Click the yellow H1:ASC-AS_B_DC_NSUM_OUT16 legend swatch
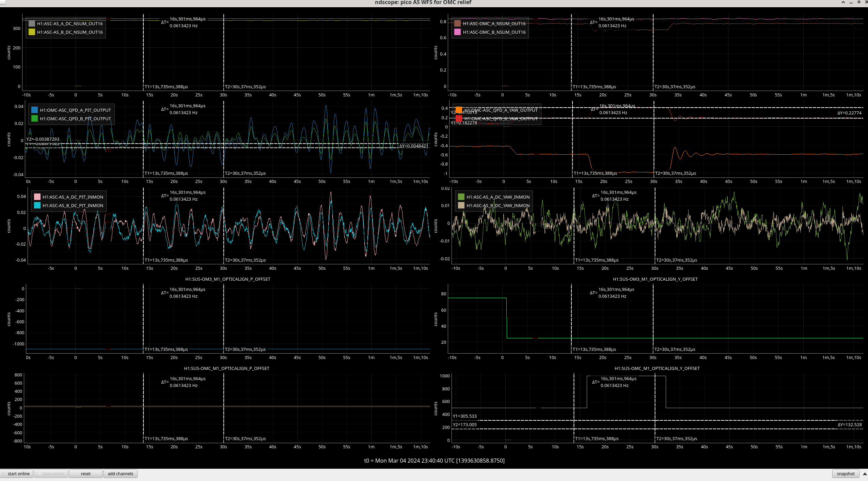This screenshot has height=481, width=868. tap(32, 32)
